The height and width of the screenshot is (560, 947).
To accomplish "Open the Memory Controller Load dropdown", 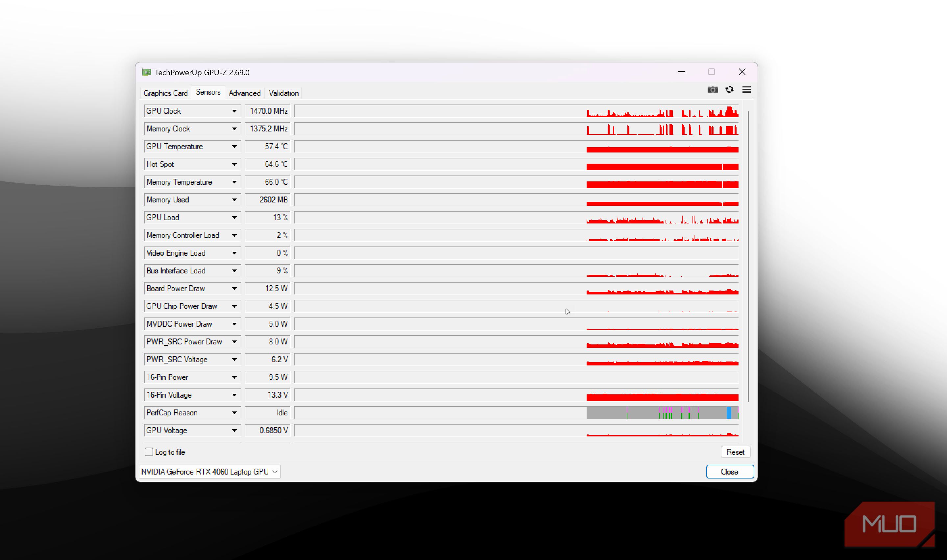I will [x=234, y=235].
